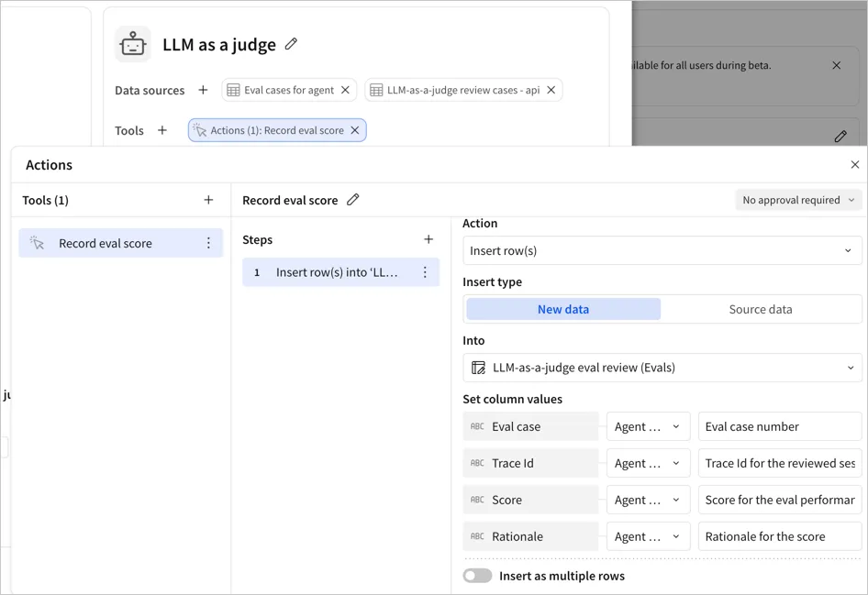
Task: Click the 'Tools (1)' header text
Action: (45, 200)
